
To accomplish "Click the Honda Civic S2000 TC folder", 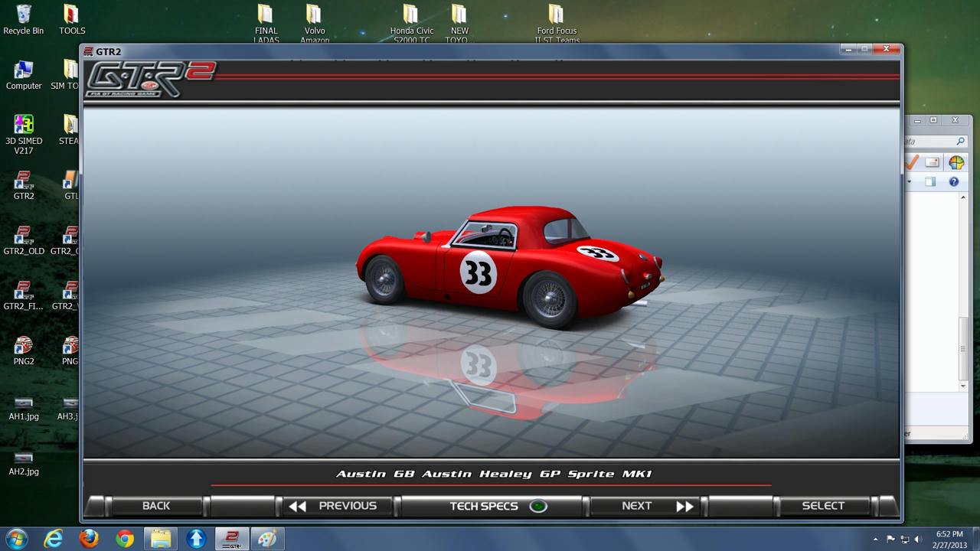I will tap(411, 23).
